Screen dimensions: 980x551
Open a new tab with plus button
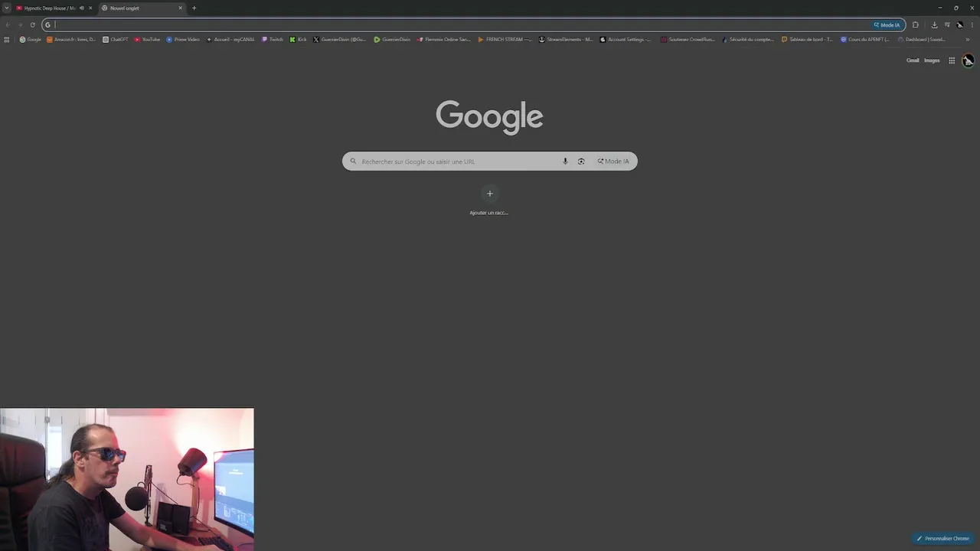[194, 8]
